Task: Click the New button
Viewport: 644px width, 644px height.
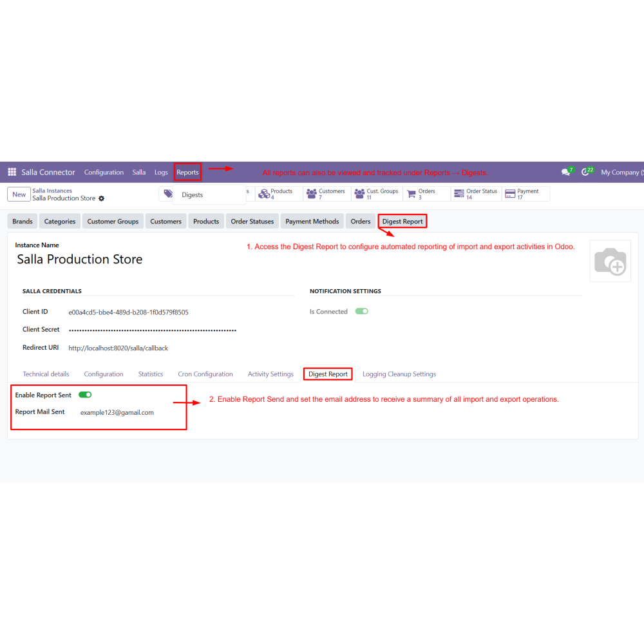Action: pos(19,194)
